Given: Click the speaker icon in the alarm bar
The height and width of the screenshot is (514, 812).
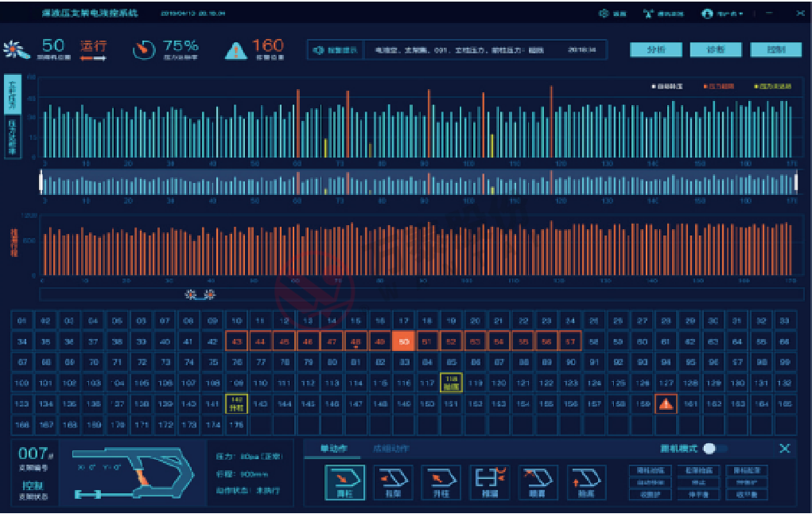Looking at the screenshot, I should pyautogui.click(x=319, y=50).
